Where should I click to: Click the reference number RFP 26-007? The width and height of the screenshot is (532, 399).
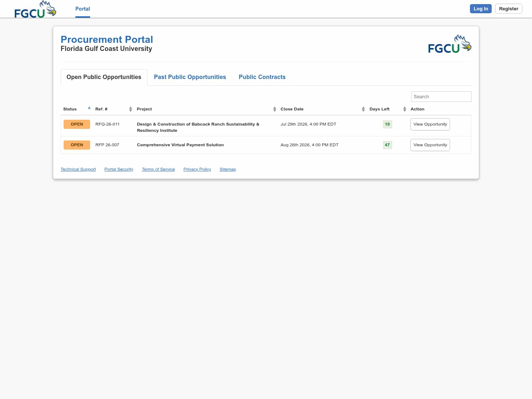[107, 145]
